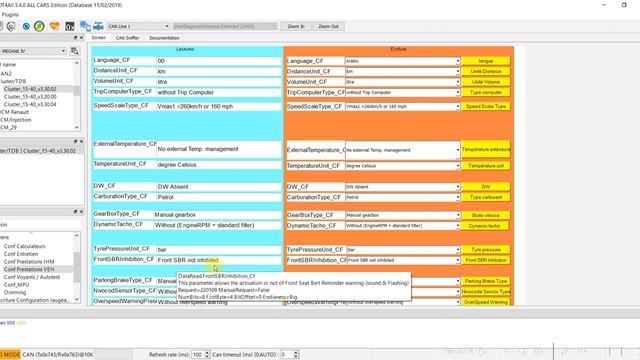Open the DW_CF DW Absent dropdown

coord(403,187)
